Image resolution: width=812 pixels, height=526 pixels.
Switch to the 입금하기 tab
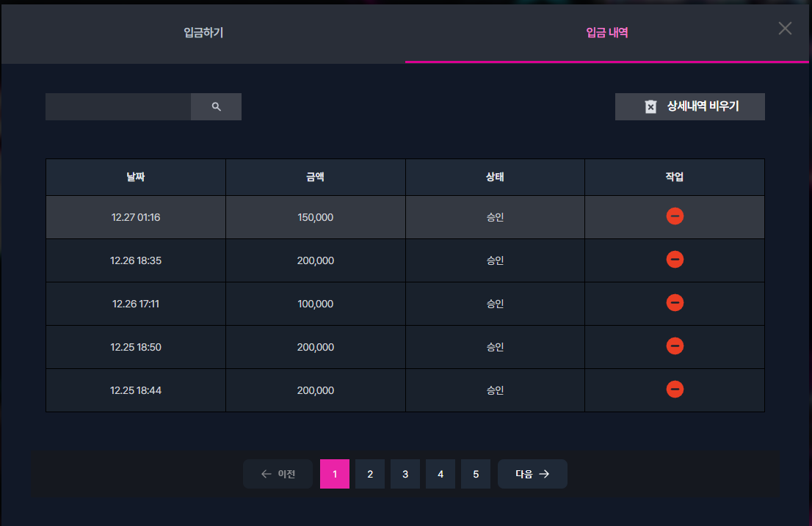point(203,33)
